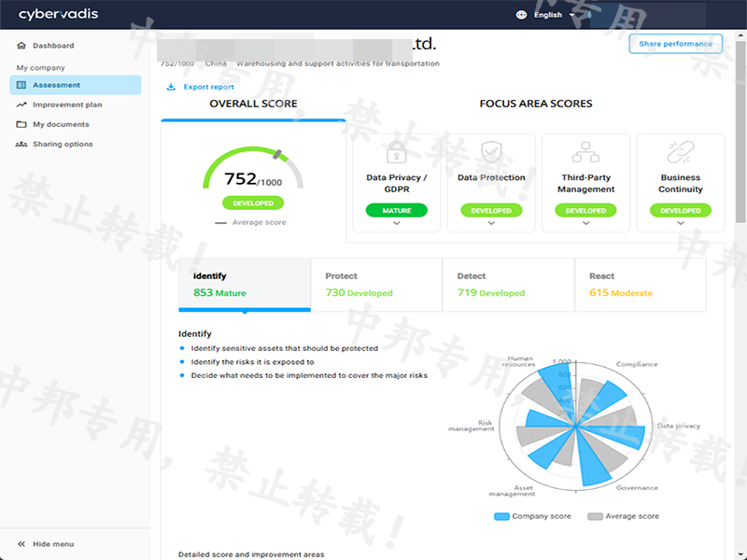The image size is (747, 560).
Task: Toggle Average score legend in chart
Action: coord(623,516)
